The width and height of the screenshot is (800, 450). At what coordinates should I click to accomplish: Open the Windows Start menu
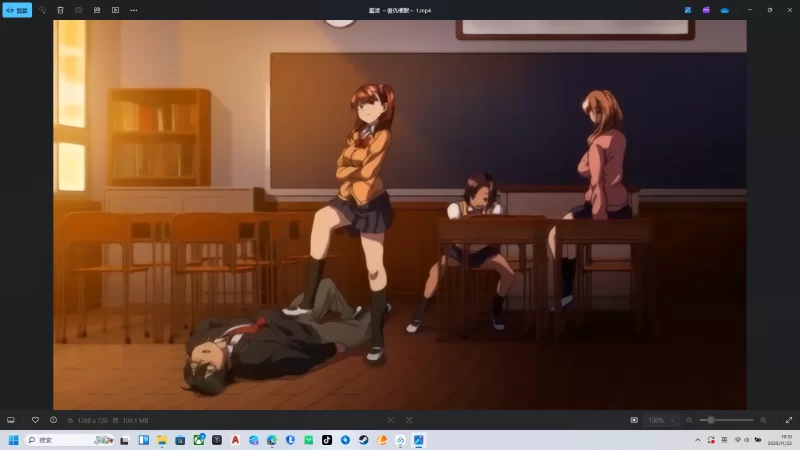(x=14, y=440)
